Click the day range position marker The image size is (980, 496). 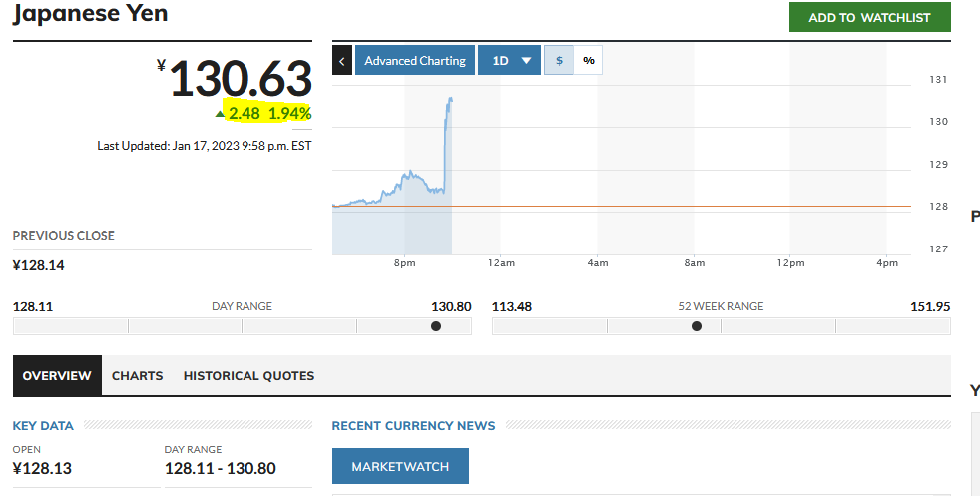(436, 326)
